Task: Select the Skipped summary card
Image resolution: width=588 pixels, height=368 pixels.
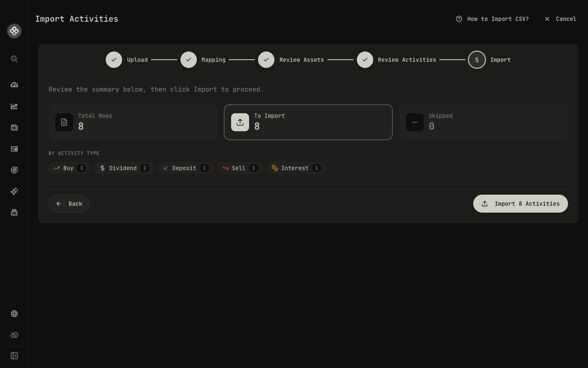Action: click(483, 122)
